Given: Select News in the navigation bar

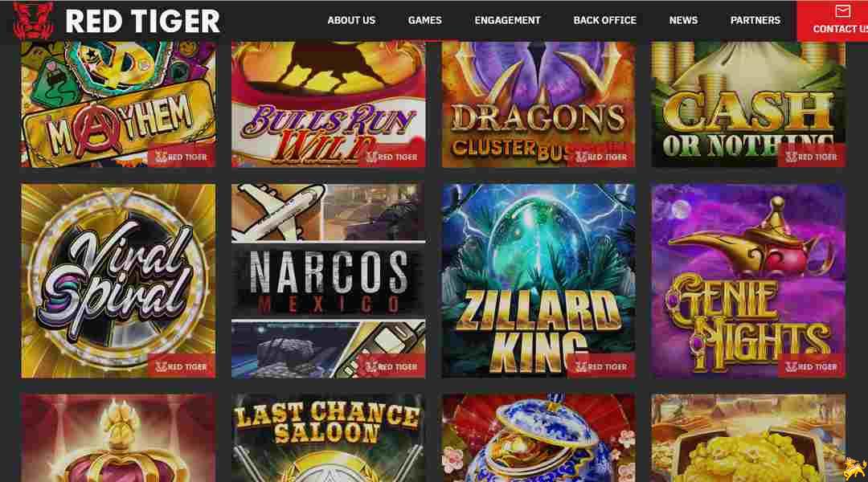Looking at the screenshot, I should (x=683, y=20).
